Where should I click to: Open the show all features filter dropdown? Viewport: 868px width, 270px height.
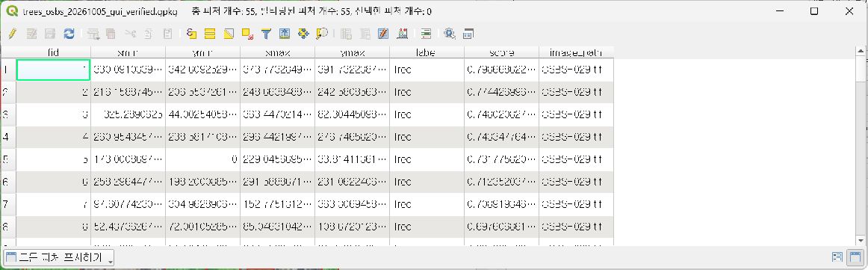59,257
